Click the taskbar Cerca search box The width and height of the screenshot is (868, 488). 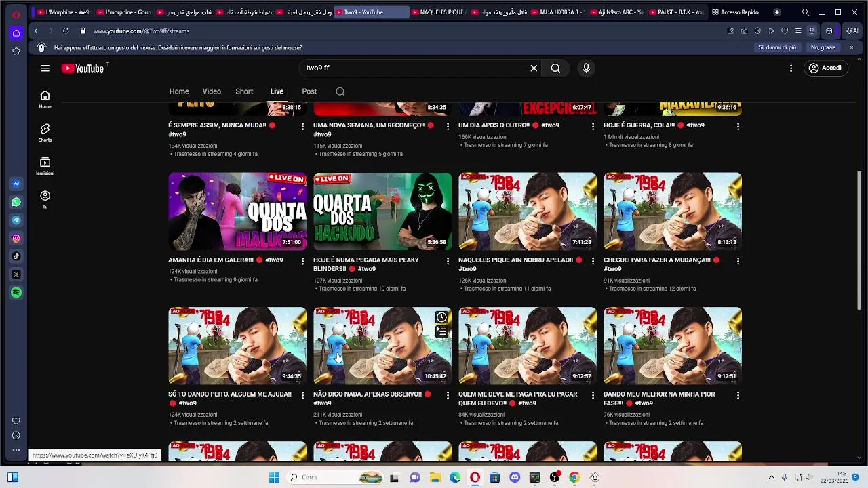pyautogui.click(x=336, y=477)
